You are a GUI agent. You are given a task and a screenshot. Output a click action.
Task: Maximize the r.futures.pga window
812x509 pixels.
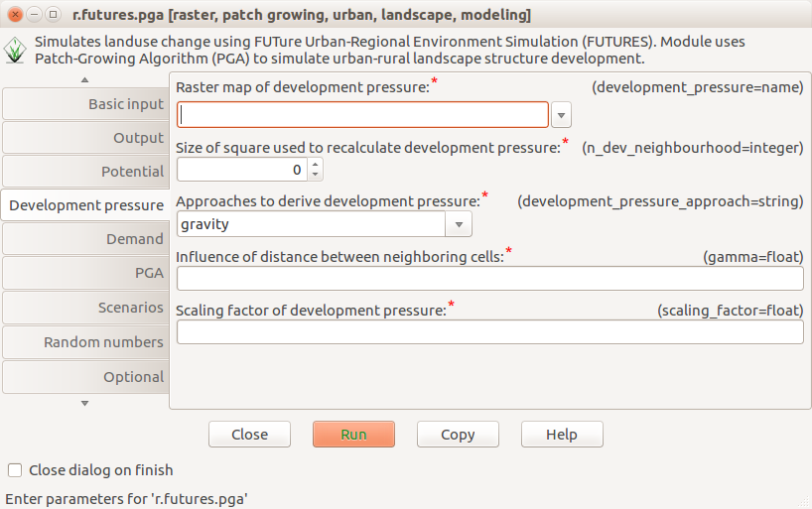pyautogui.click(x=53, y=15)
